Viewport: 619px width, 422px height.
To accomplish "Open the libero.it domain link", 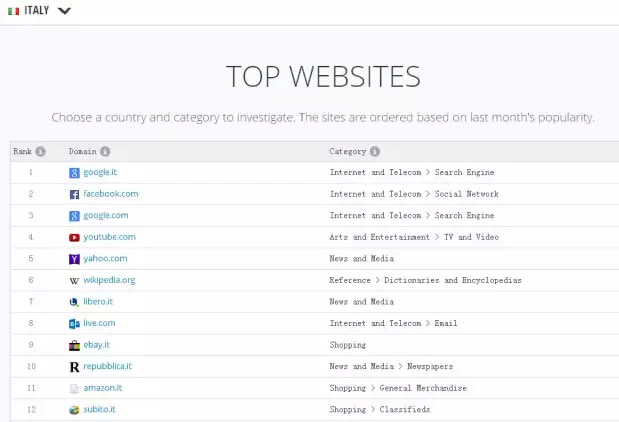I will (x=100, y=302).
